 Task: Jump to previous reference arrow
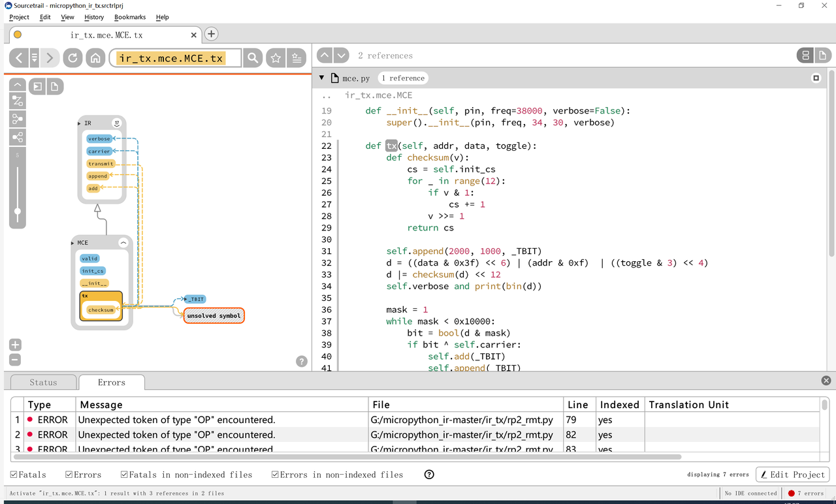pos(325,55)
